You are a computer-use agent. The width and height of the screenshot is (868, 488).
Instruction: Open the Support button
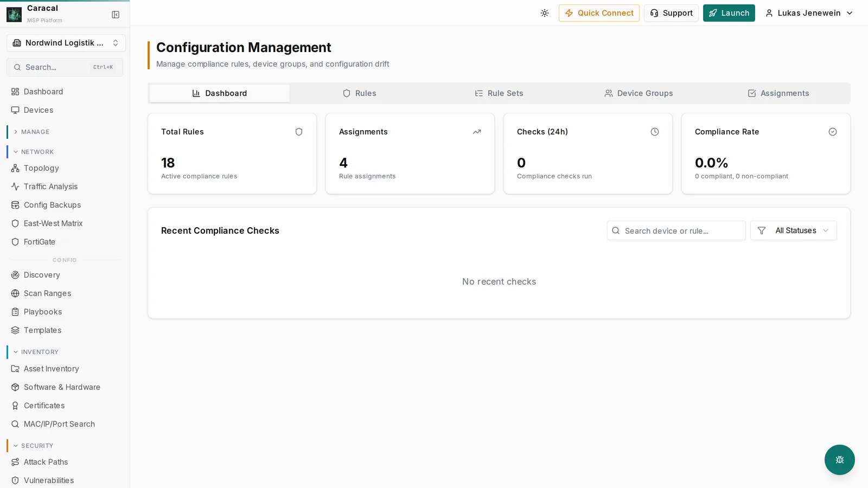(671, 13)
